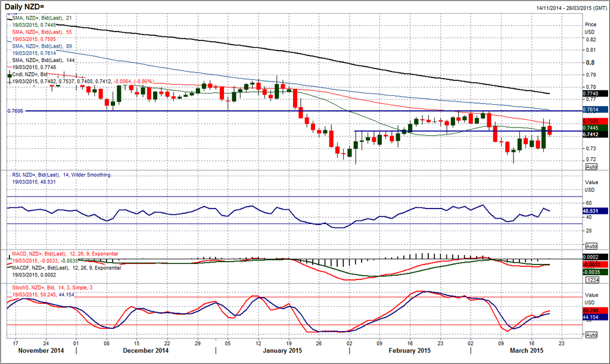Click the 'January 2015' month label
Image resolution: width=610 pixels, height=364 pixels.
coord(282,350)
